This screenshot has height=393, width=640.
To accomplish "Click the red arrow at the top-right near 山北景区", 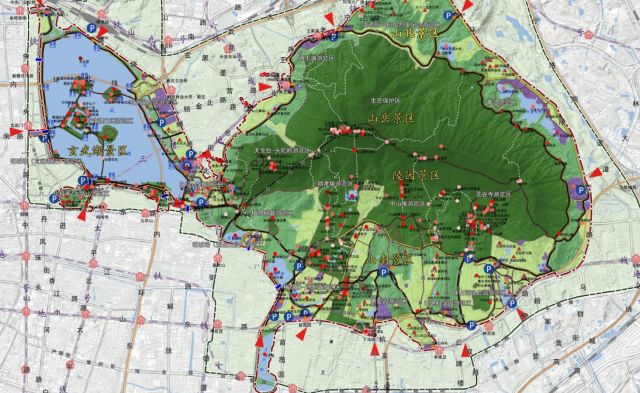I will (x=467, y=5).
